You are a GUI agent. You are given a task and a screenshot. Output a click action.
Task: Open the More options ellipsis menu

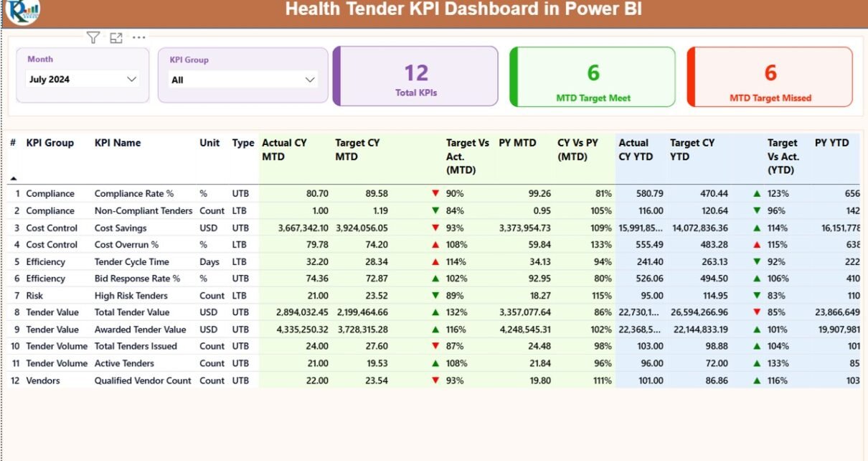coord(139,38)
